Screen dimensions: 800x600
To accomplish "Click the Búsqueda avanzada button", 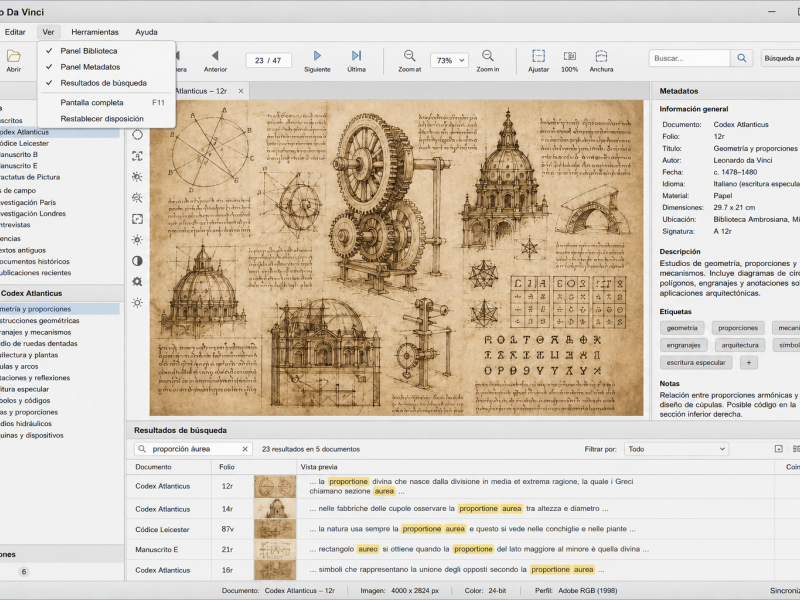I will pos(781,58).
